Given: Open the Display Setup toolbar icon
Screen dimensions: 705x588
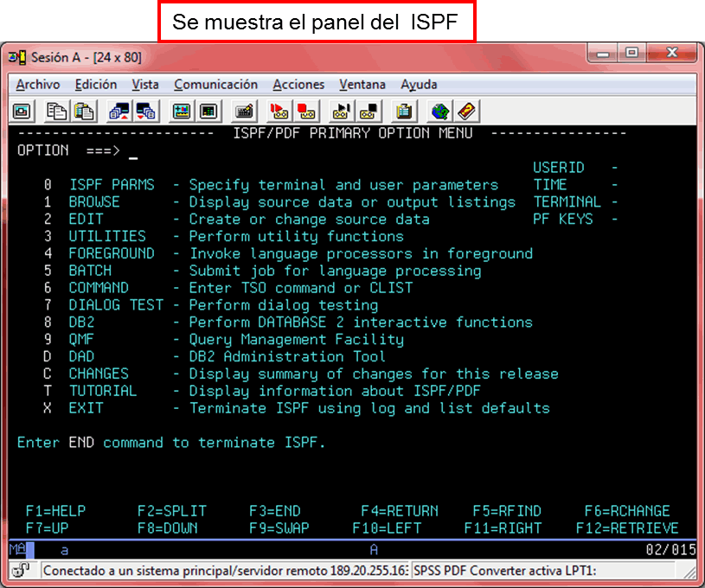Looking at the screenshot, I should click(181, 111).
